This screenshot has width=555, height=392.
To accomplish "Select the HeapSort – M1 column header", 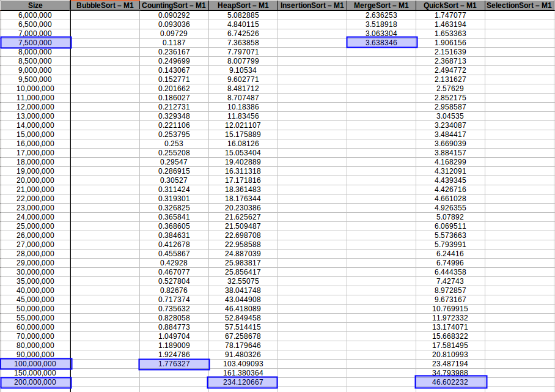I will click(243, 6).
